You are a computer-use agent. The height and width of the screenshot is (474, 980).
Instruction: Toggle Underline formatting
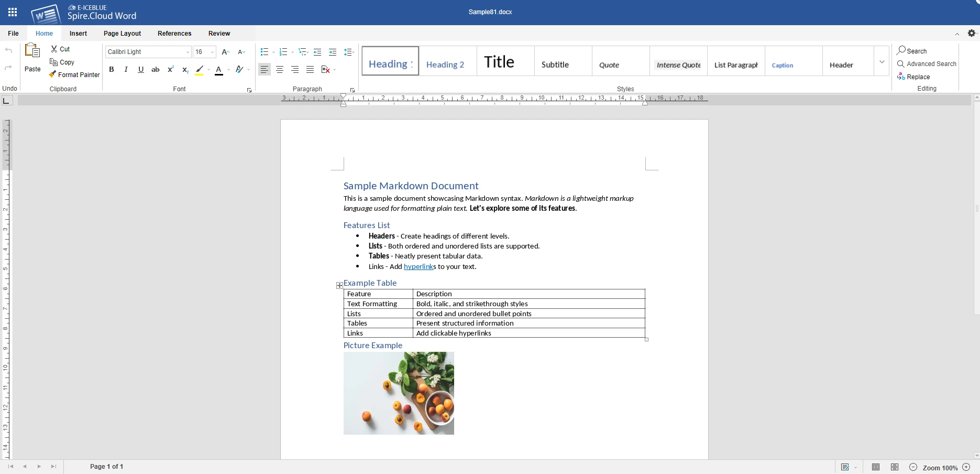point(140,69)
